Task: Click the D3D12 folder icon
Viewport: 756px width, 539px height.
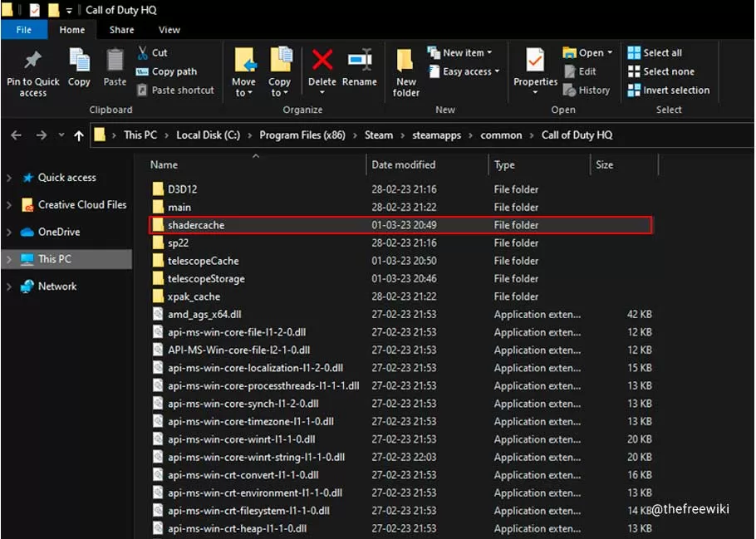Action: point(158,189)
